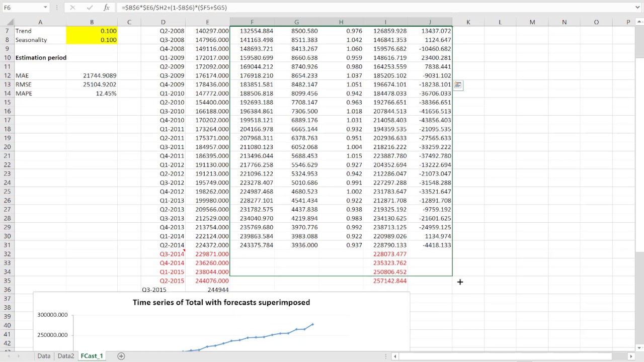
Task: Open the Quick Analysis icon beside the selection
Action: [458, 85]
